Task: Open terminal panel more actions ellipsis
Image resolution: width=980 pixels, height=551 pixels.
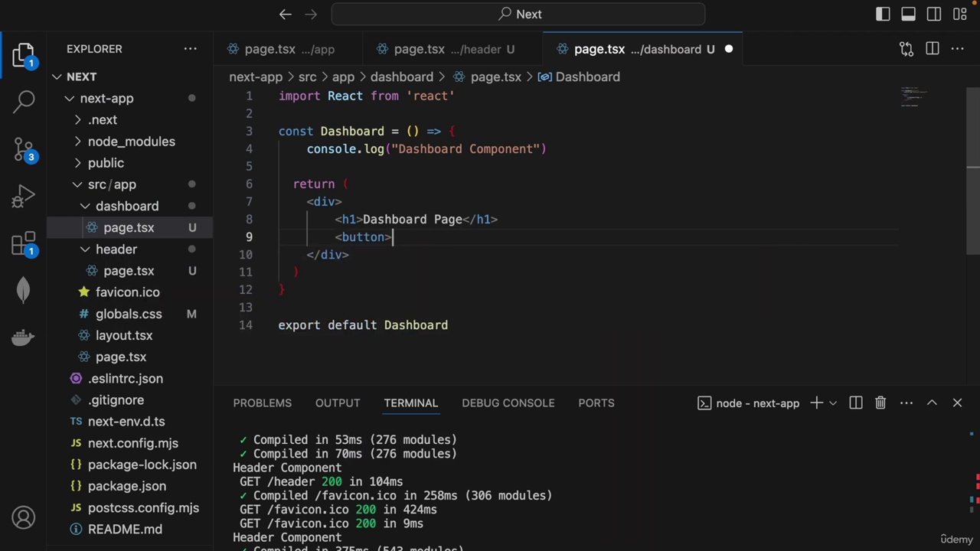Action: coord(906,403)
